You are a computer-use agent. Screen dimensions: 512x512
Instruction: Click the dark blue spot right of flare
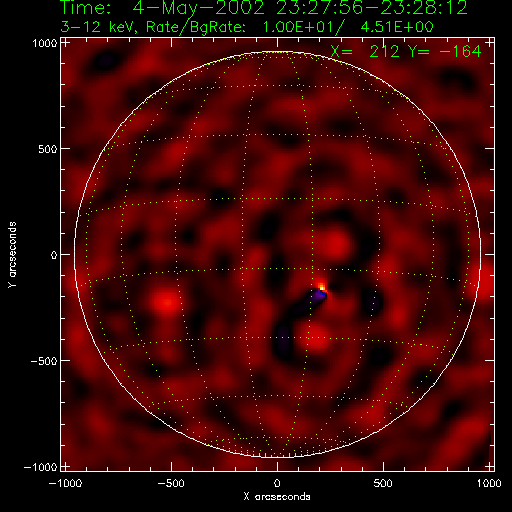(373, 303)
